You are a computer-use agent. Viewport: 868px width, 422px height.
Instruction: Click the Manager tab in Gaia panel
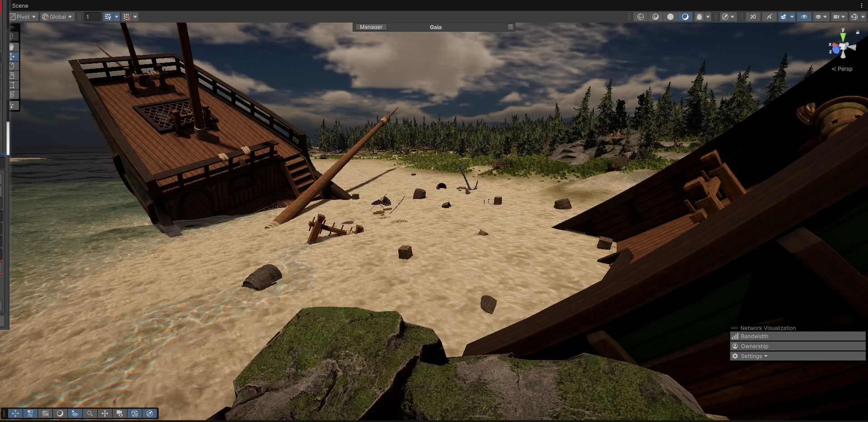[x=371, y=27]
